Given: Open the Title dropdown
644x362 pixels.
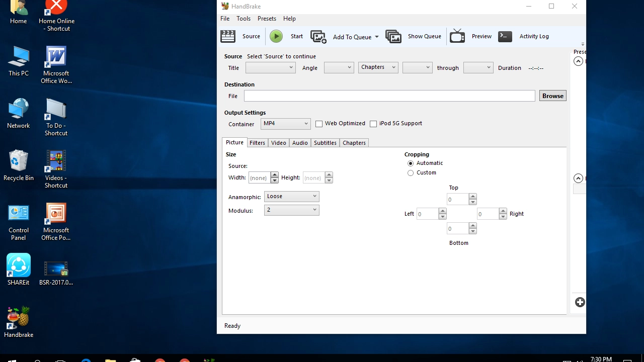Looking at the screenshot, I should [270, 67].
